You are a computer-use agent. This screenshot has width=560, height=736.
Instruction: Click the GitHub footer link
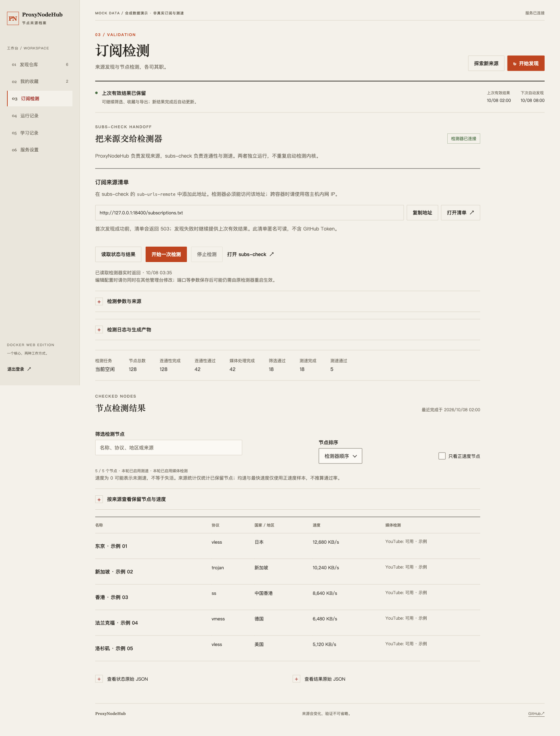(x=536, y=714)
